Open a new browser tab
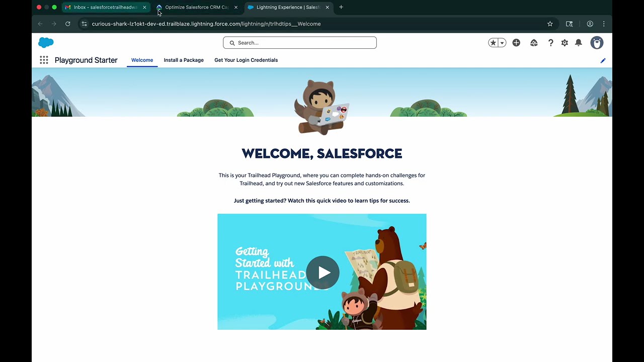This screenshot has width=644, height=362. [x=341, y=7]
